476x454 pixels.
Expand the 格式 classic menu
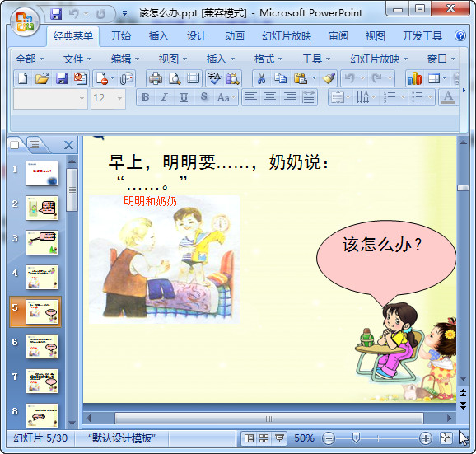(x=268, y=59)
